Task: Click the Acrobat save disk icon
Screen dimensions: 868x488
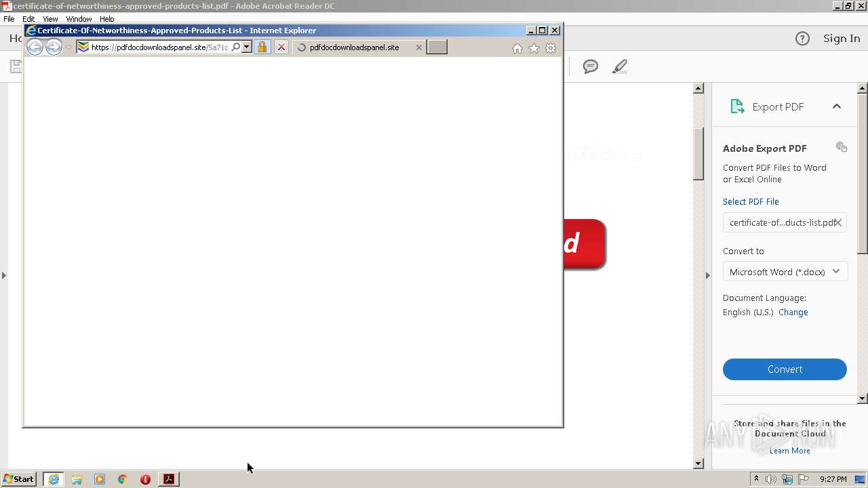Action: click(16, 66)
